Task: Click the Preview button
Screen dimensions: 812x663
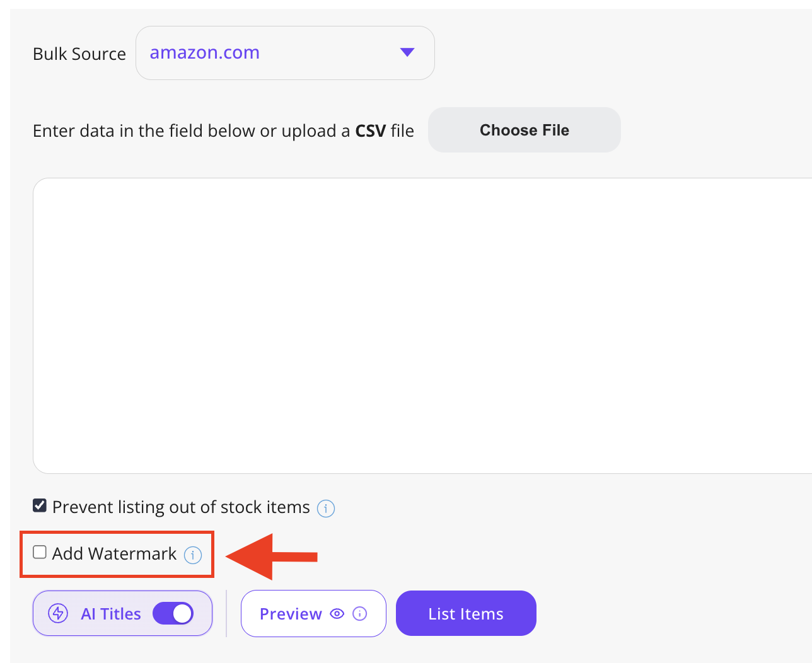Action: click(313, 614)
